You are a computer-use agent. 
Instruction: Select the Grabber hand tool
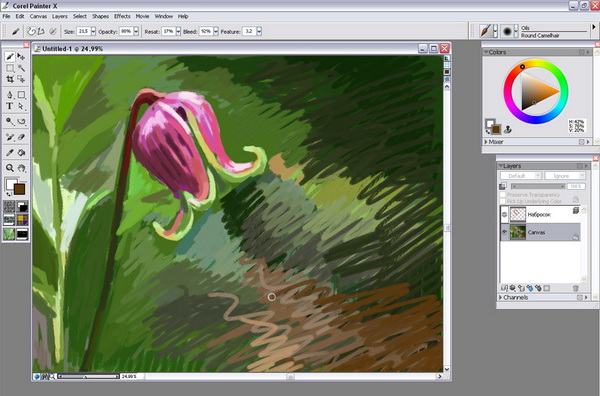pos(21,168)
